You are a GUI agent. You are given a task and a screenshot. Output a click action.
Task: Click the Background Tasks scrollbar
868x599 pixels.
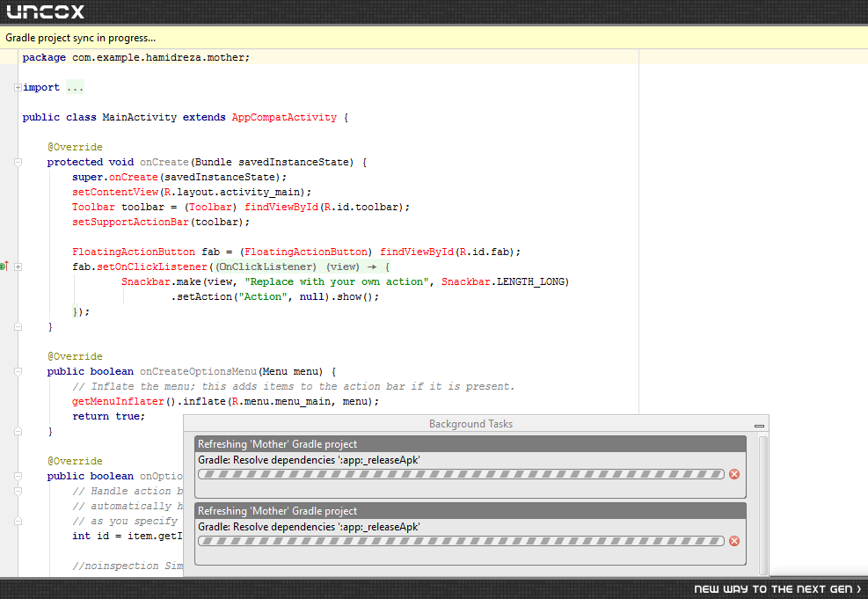(x=762, y=505)
